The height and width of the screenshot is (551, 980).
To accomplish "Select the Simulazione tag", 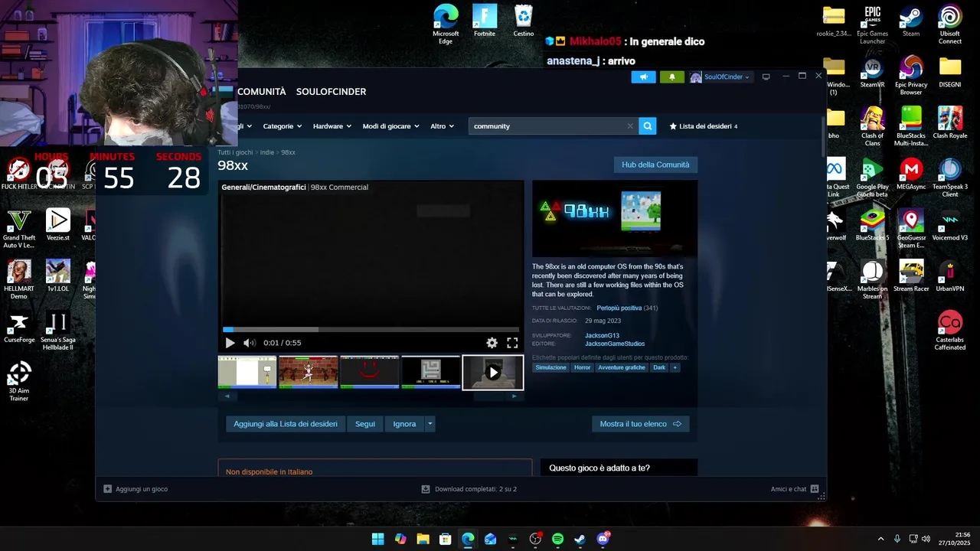I will point(551,367).
